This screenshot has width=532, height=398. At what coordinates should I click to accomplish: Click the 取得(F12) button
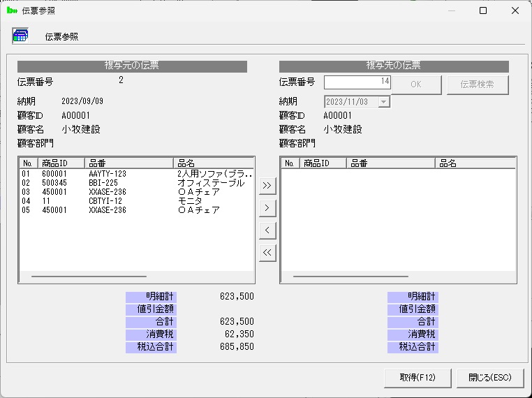pos(418,378)
